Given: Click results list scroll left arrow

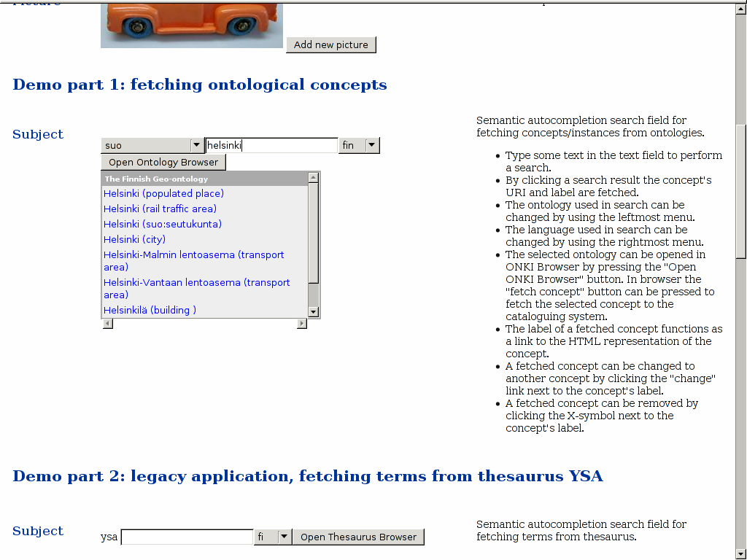Looking at the screenshot, I should point(108,324).
